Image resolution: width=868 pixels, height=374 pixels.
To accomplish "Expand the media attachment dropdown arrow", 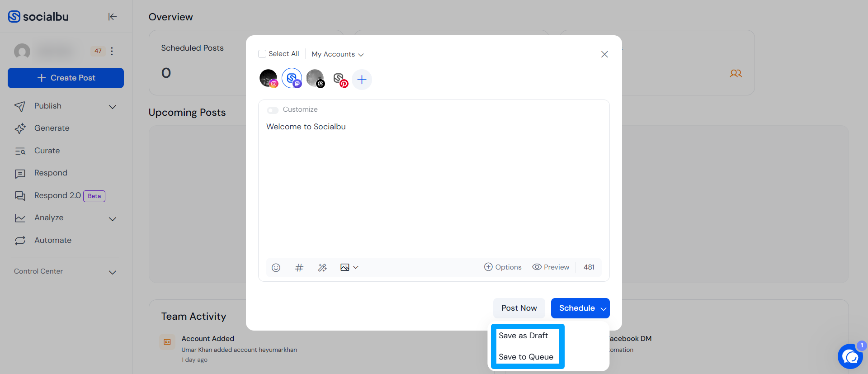I will point(356,267).
